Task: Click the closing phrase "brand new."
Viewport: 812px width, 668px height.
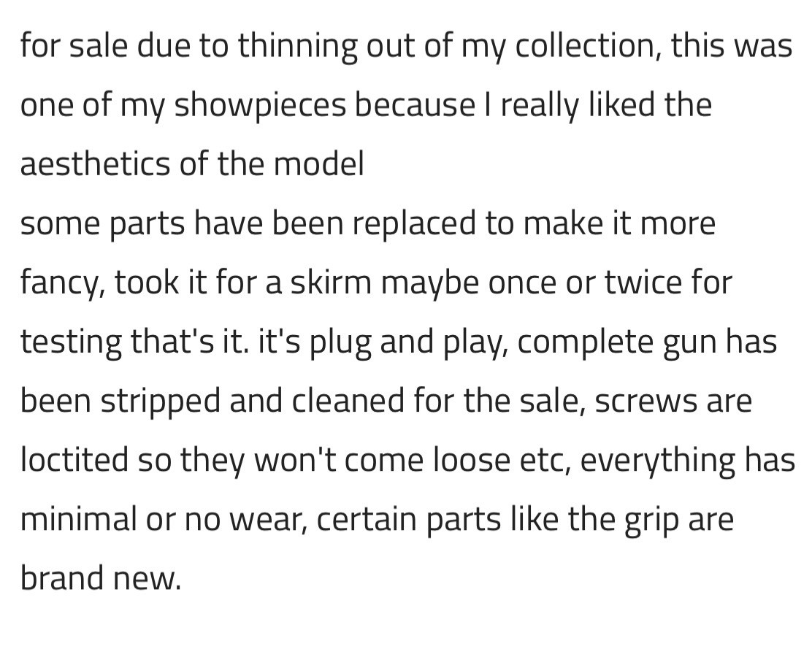Action: tap(100, 578)
